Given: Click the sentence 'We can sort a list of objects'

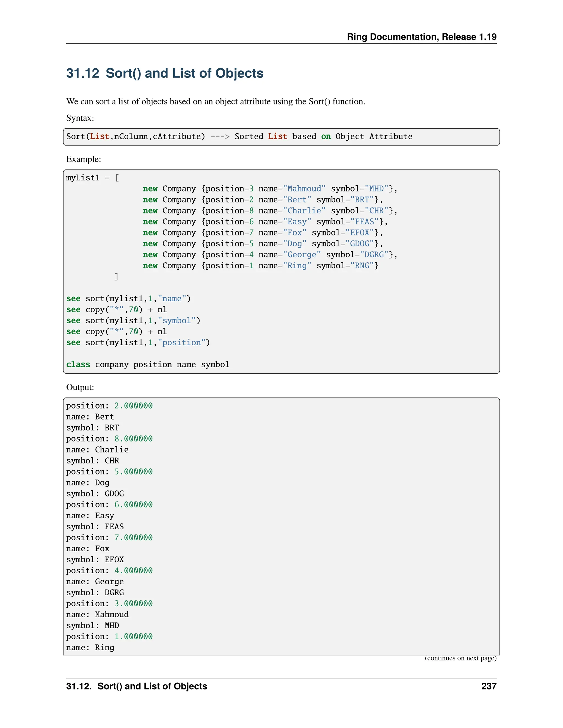Looking at the screenshot, I should pos(216,101).
